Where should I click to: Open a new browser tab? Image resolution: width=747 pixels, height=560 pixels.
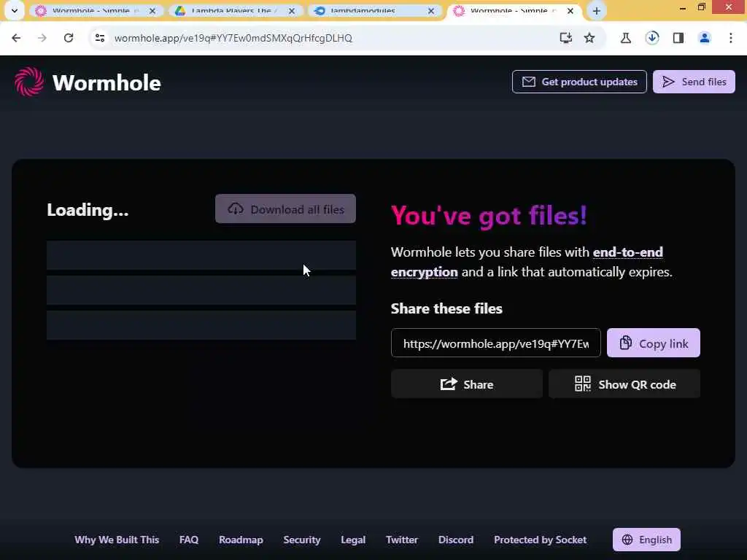[597, 10]
